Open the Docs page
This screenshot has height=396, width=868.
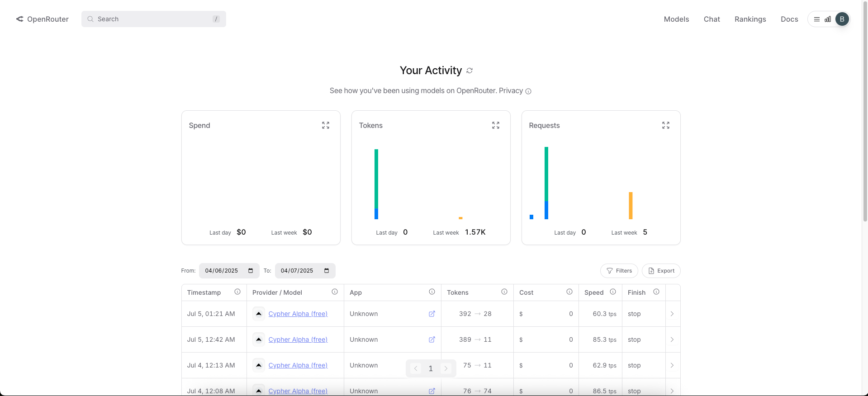(x=789, y=19)
